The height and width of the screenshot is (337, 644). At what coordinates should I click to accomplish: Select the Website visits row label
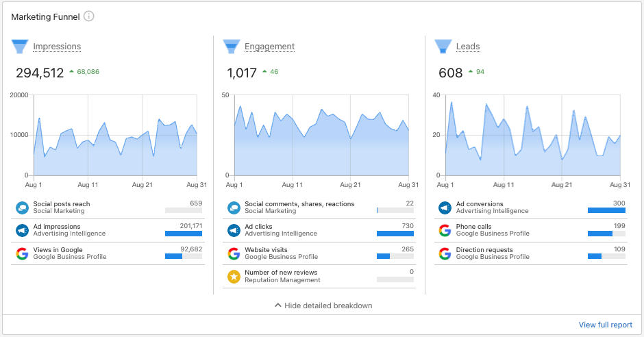pos(266,250)
